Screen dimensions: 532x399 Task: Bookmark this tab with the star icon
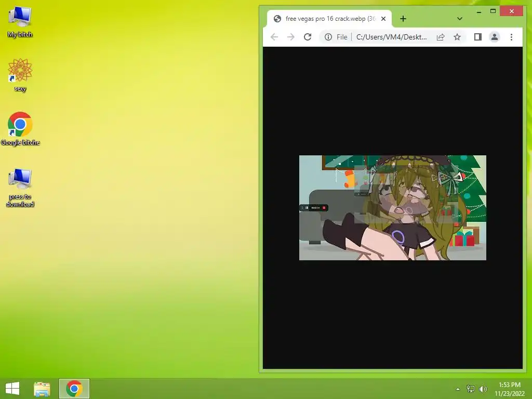click(x=457, y=37)
